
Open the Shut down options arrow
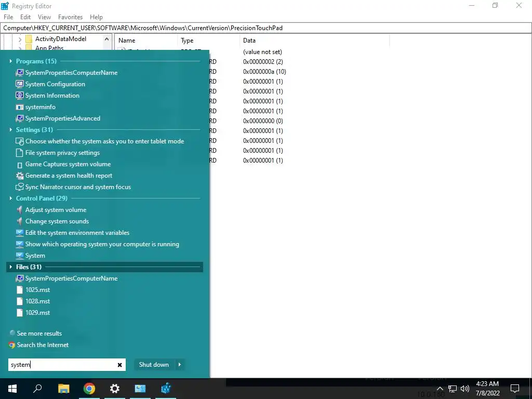click(180, 365)
